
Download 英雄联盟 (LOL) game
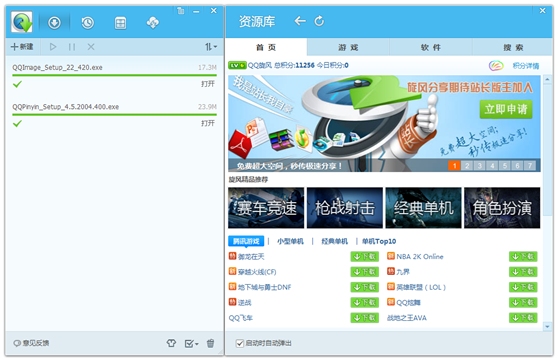(x=523, y=287)
